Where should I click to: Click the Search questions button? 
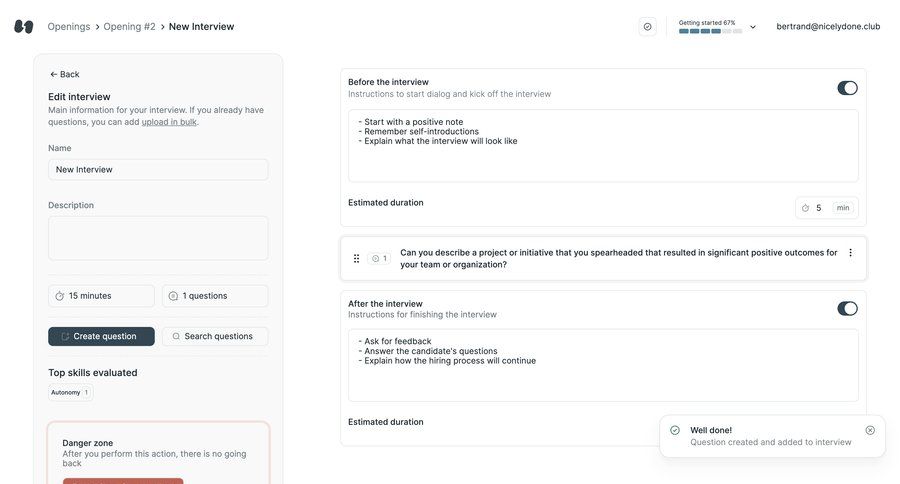pos(215,336)
